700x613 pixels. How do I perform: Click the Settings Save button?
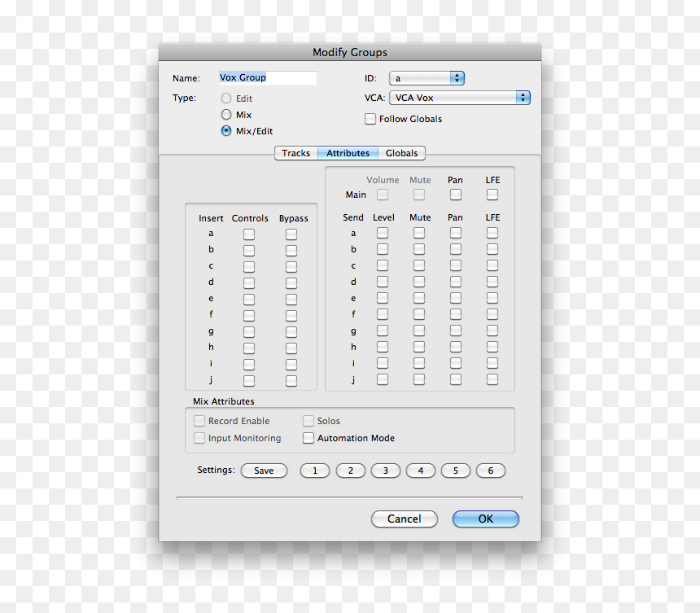tap(264, 471)
